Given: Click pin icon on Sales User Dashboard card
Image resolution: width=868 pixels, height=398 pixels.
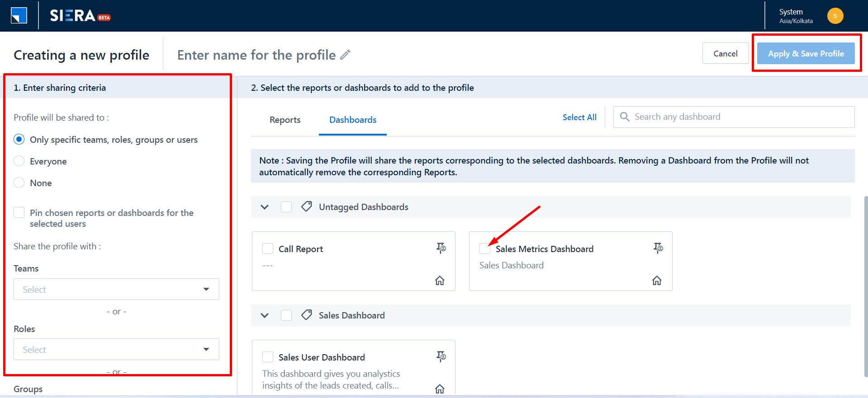Looking at the screenshot, I should [x=441, y=356].
